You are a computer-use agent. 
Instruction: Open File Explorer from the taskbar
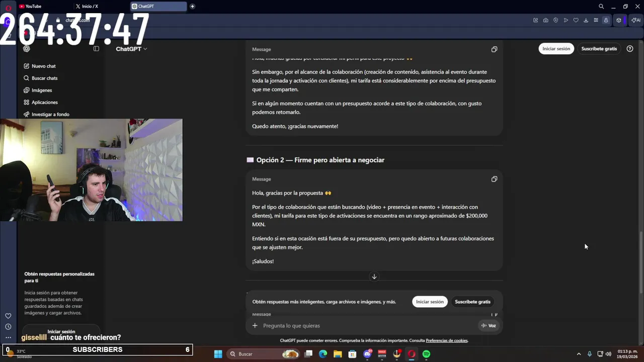(x=338, y=354)
